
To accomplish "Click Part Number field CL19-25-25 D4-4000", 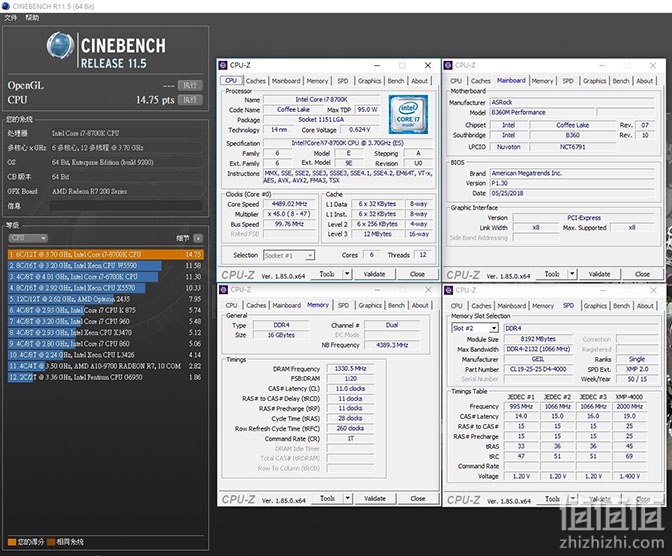I will click(538, 369).
